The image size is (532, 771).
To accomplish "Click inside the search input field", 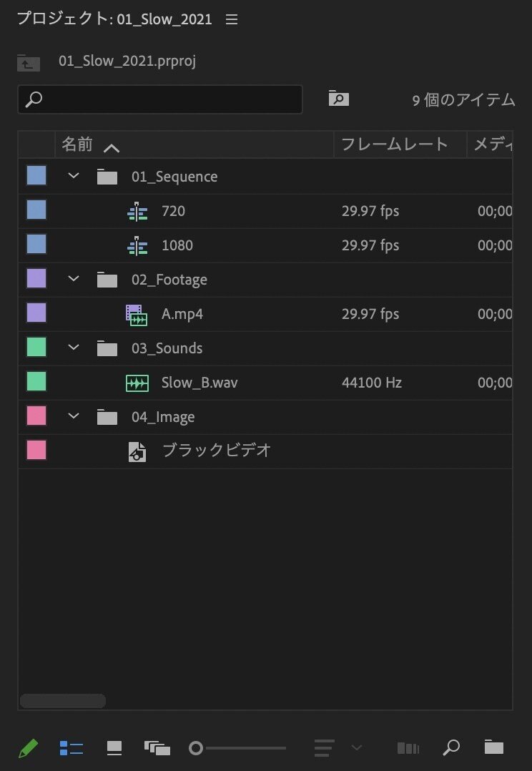I will click(x=159, y=99).
